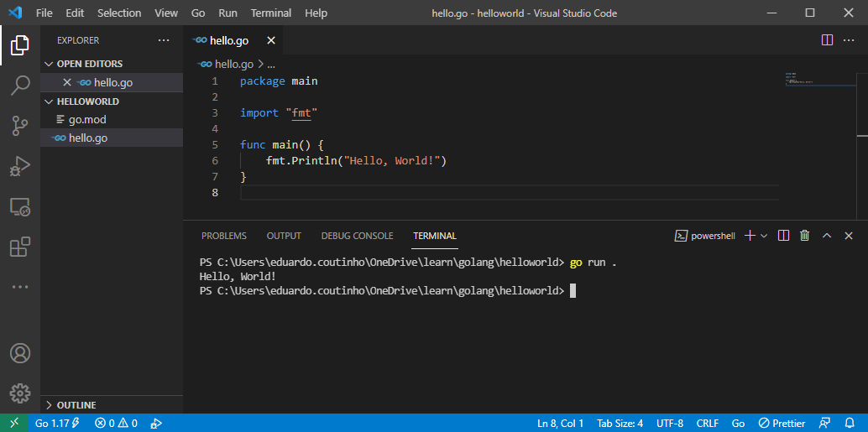Image resolution: width=868 pixels, height=432 pixels.
Task: Open the Accounts menu icon
Action: point(20,353)
